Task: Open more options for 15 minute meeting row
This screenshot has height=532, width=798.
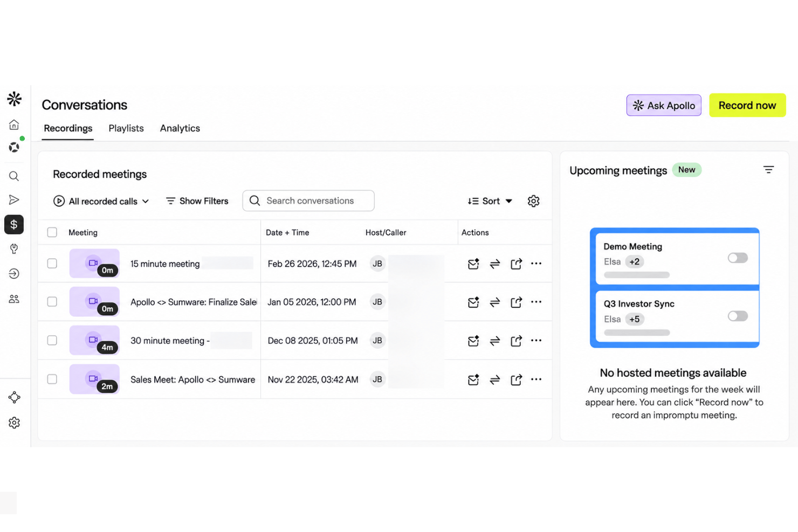Action: [536, 264]
